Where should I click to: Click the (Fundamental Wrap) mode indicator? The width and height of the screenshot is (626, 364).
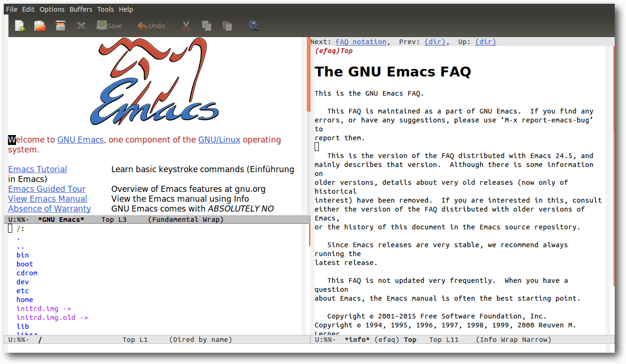tap(186, 220)
